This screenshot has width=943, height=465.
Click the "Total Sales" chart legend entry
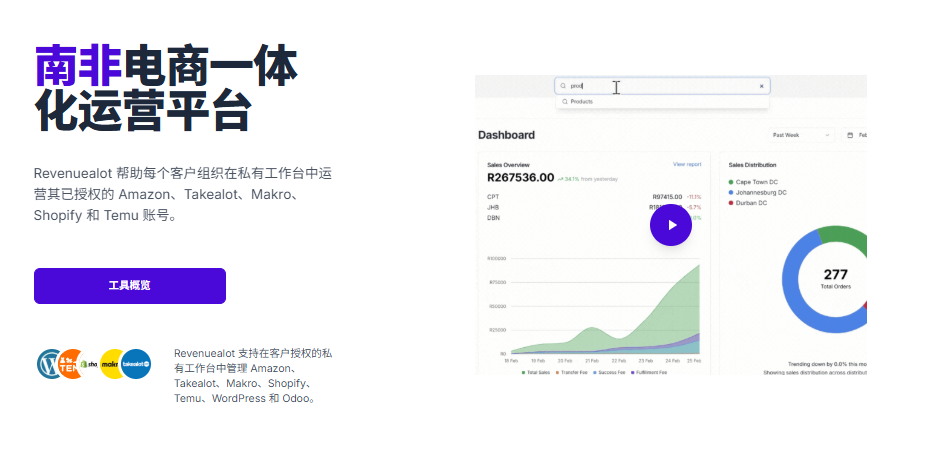click(x=536, y=372)
